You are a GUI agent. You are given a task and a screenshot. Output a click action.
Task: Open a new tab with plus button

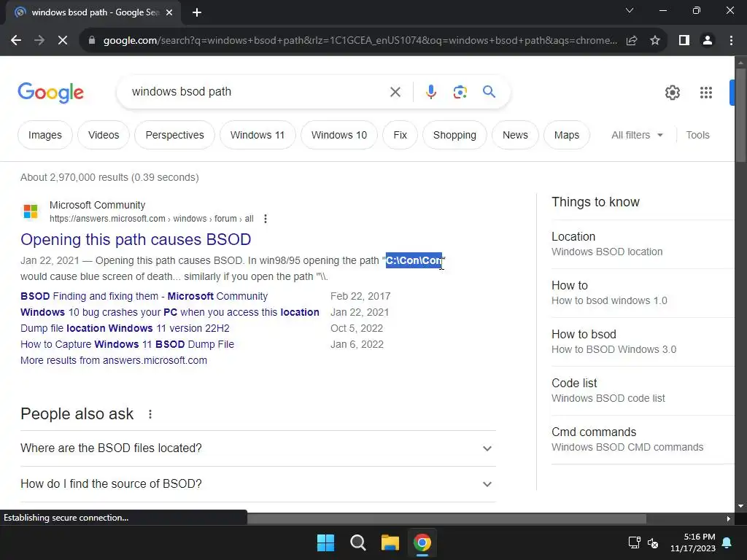pos(197,12)
